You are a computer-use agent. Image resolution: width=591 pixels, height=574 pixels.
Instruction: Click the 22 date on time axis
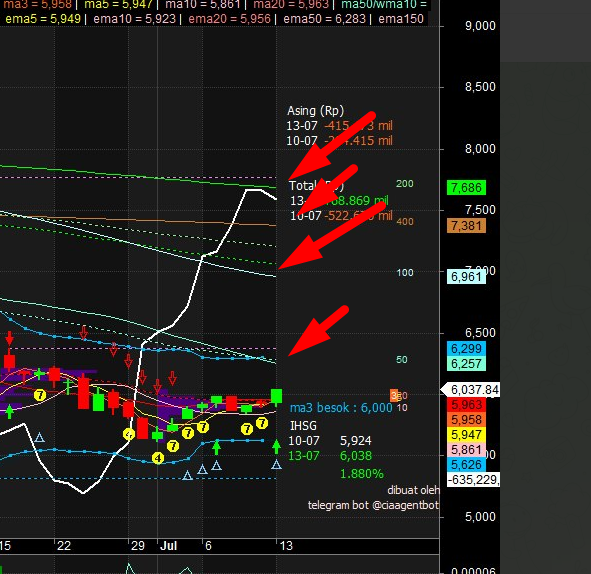(64, 546)
